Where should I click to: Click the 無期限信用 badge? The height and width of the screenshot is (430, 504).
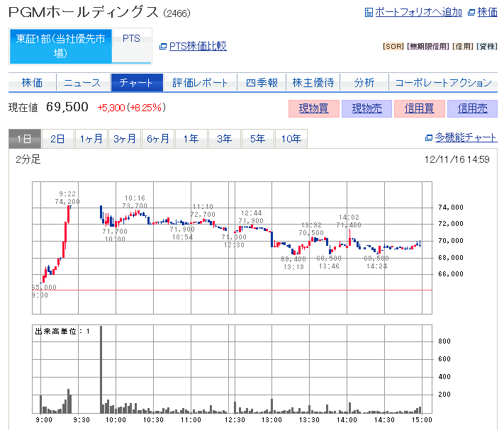click(428, 47)
